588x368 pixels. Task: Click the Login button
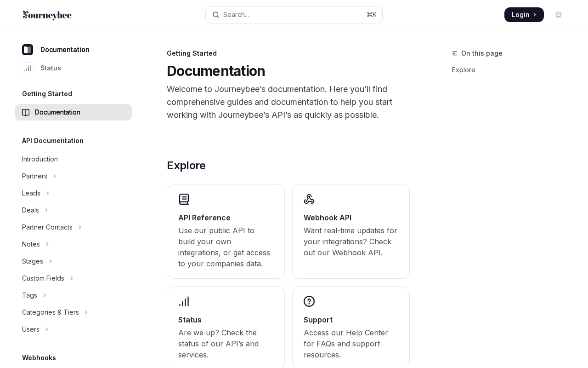[524, 15]
